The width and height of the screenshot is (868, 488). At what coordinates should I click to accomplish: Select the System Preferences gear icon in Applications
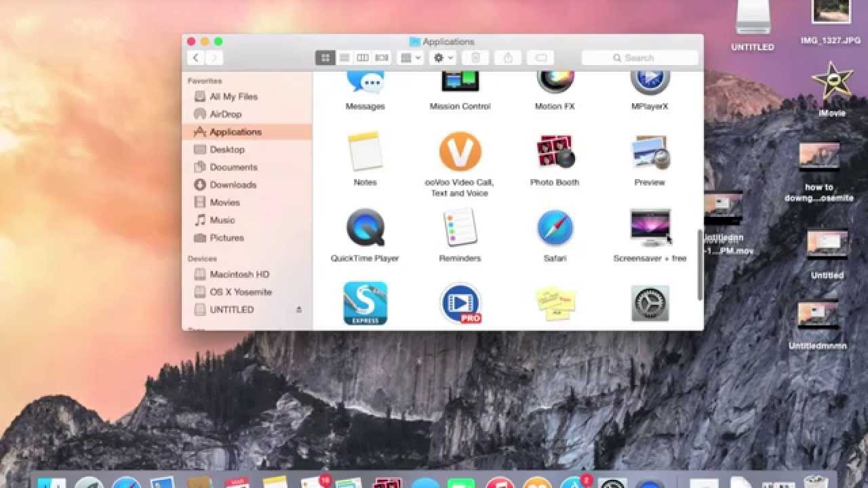click(650, 304)
